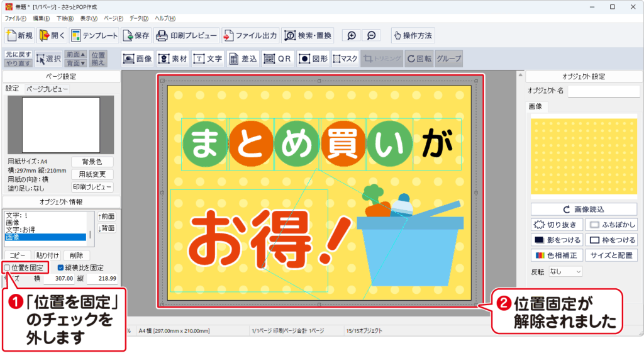Click the zoom out magnifier icon
644x353 pixels.
(372, 35)
